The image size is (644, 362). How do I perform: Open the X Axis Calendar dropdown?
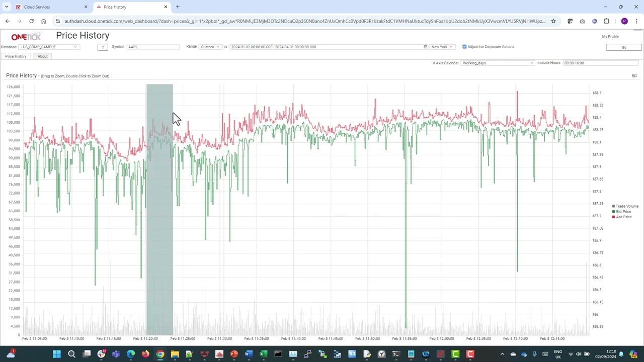coord(498,63)
